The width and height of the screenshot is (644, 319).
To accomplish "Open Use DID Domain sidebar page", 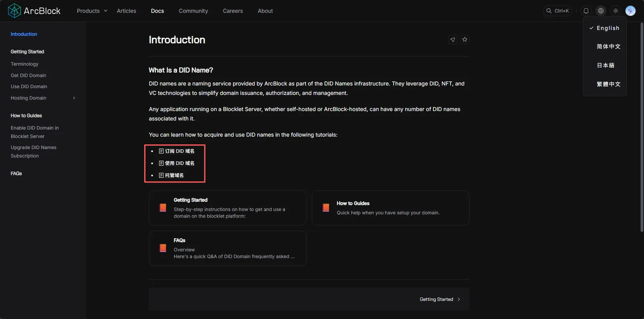I will pos(29,86).
